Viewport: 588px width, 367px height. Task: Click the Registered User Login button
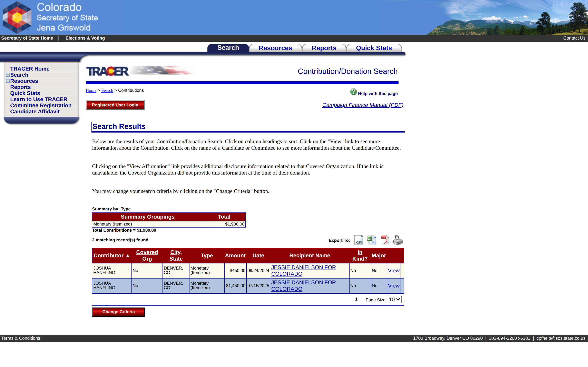[x=115, y=105]
